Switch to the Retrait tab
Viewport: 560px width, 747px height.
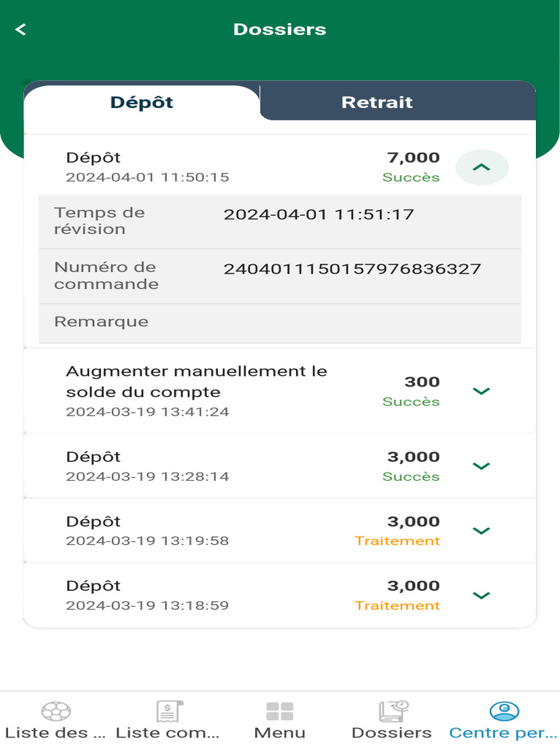pos(377,102)
